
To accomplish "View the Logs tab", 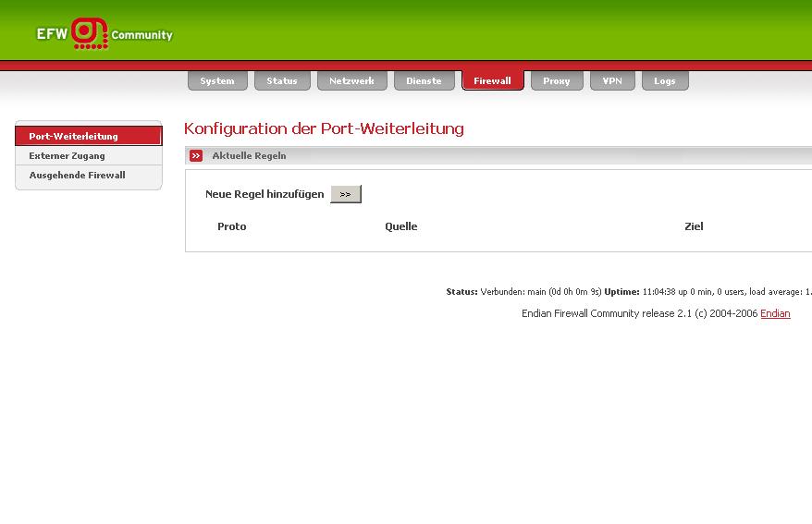I will point(664,81).
